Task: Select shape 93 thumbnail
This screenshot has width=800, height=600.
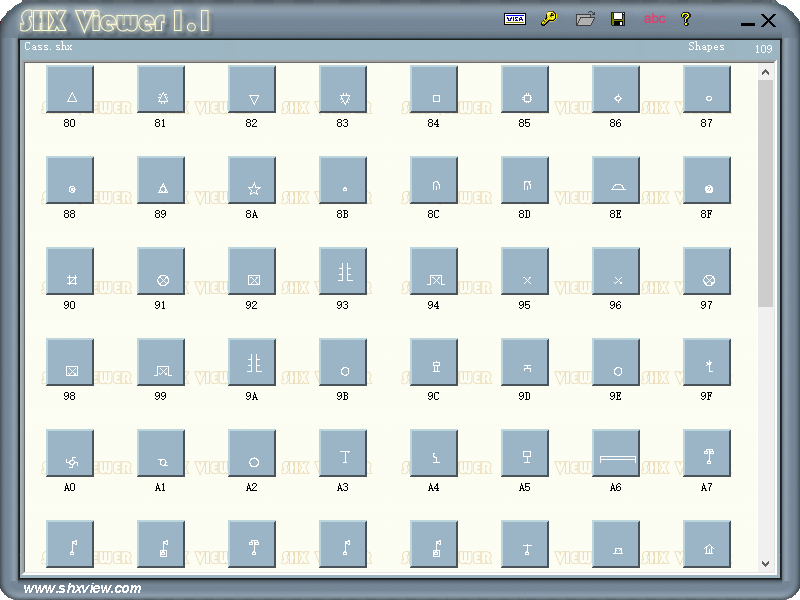Action: click(343, 272)
